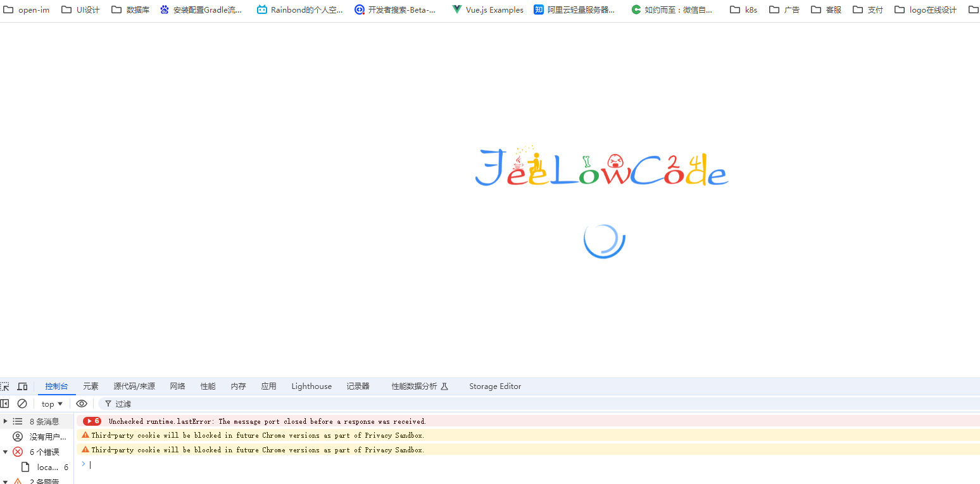Screen dimensions: 980x484
Task: Click the inspect element picker icon
Action: pos(5,386)
